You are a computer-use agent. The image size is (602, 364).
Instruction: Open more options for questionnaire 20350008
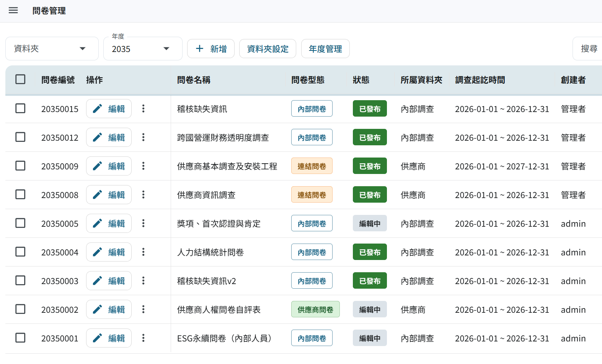[143, 195]
